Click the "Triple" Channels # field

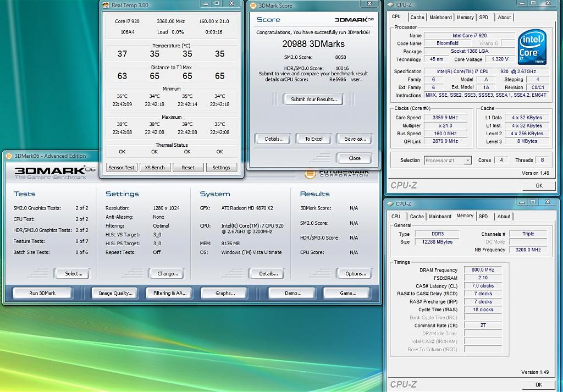coord(528,234)
